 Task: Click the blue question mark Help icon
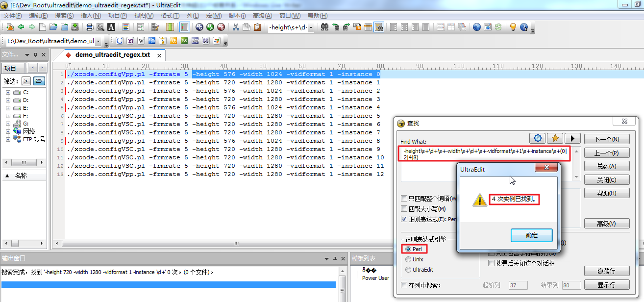(x=524, y=27)
